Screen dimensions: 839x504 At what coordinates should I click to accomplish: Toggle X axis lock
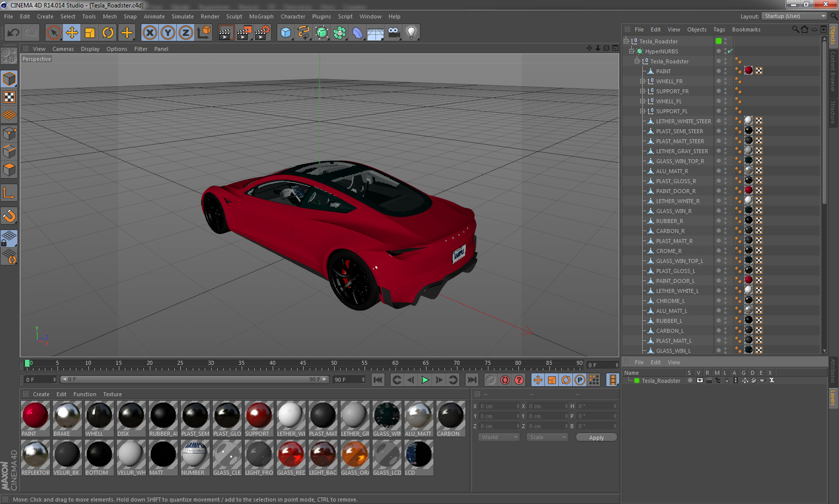149,33
